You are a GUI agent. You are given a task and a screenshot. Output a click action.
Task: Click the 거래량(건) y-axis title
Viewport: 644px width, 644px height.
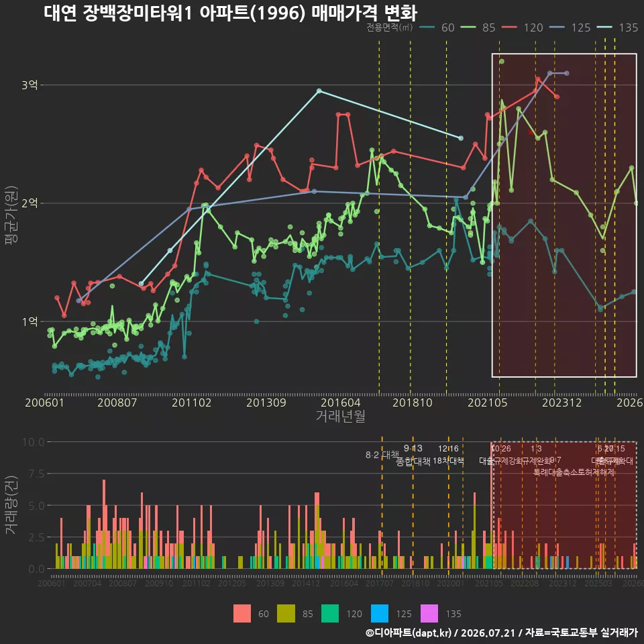pyautogui.click(x=11, y=505)
